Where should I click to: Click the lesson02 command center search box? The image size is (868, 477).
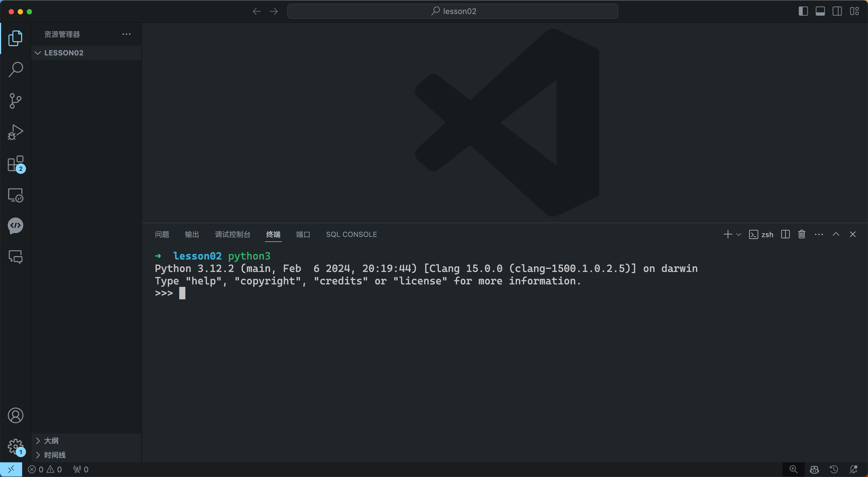coord(453,12)
